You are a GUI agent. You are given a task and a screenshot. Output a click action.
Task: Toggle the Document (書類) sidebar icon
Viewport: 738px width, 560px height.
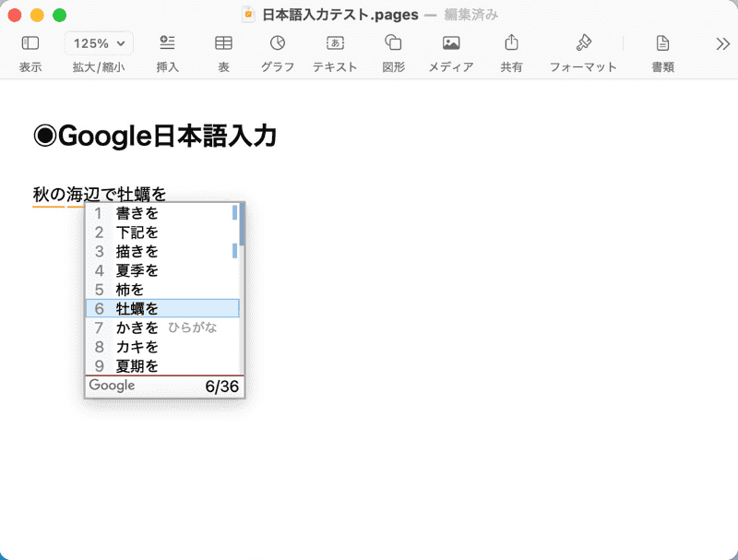(x=662, y=43)
